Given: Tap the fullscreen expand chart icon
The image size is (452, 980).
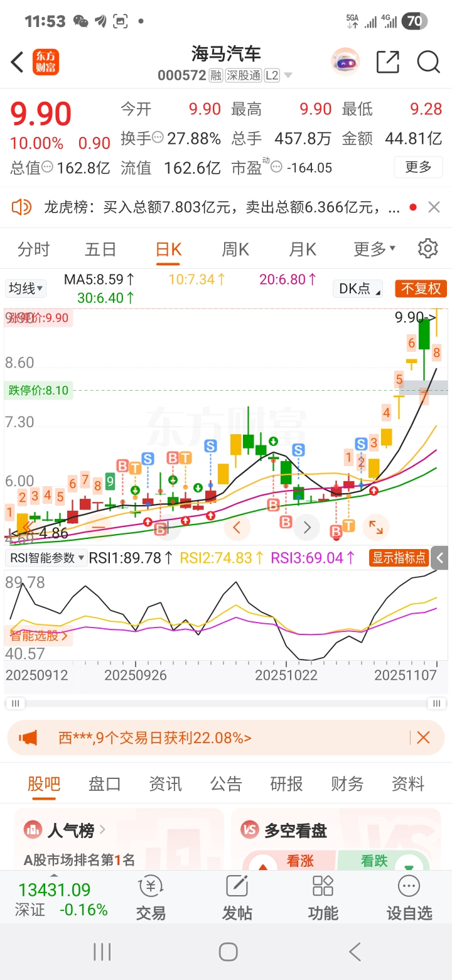Looking at the screenshot, I should (375, 527).
